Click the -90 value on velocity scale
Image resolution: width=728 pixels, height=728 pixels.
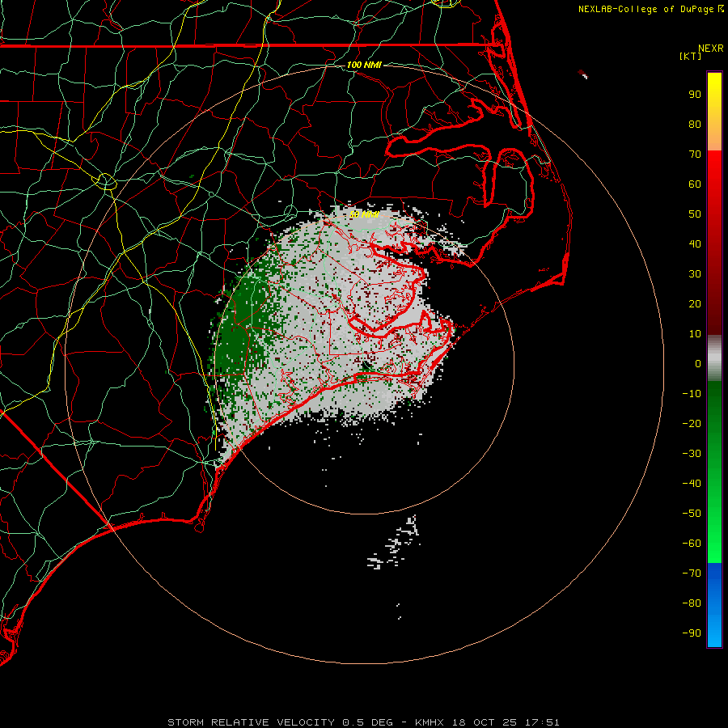coord(692,633)
